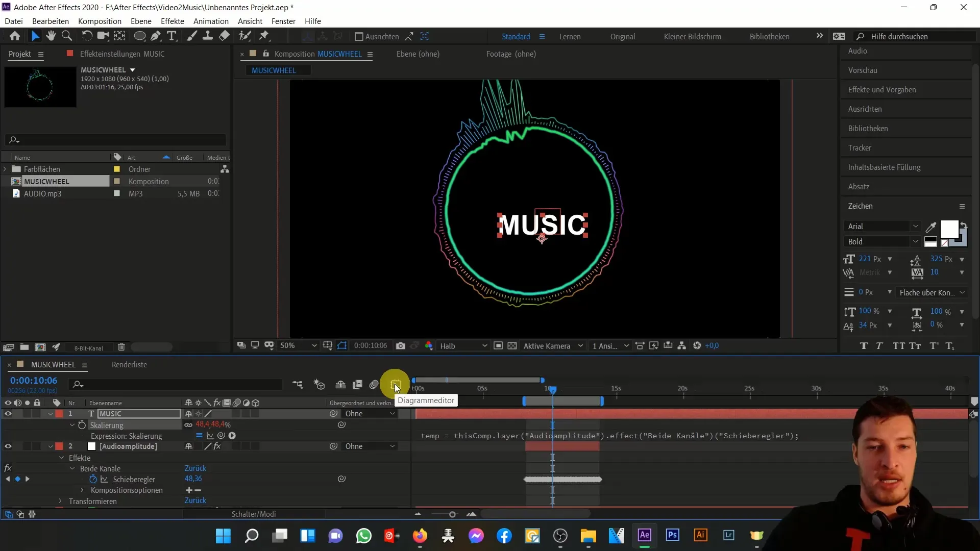Viewport: 980px width, 551px height.
Task: Select the Pen tool in toolbar
Action: 156,36
